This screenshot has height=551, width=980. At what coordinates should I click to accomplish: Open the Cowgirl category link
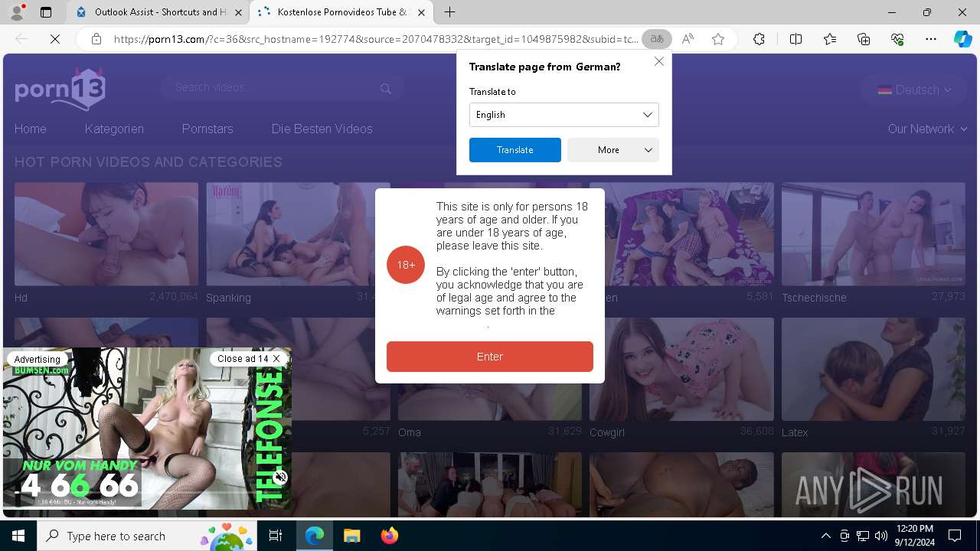(x=607, y=432)
